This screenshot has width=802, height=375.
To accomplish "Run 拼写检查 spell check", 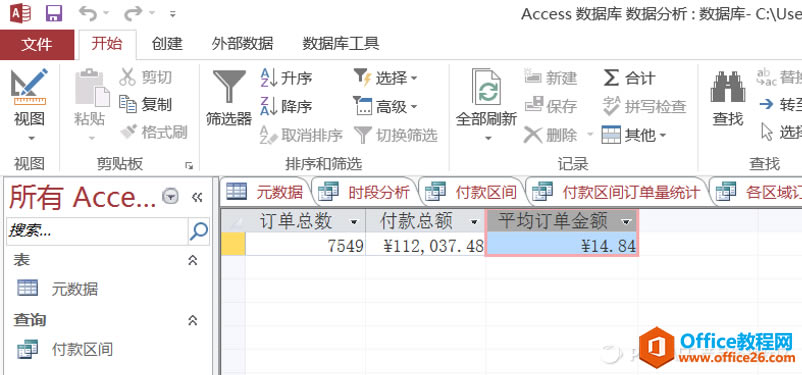I will click(644, 106).
